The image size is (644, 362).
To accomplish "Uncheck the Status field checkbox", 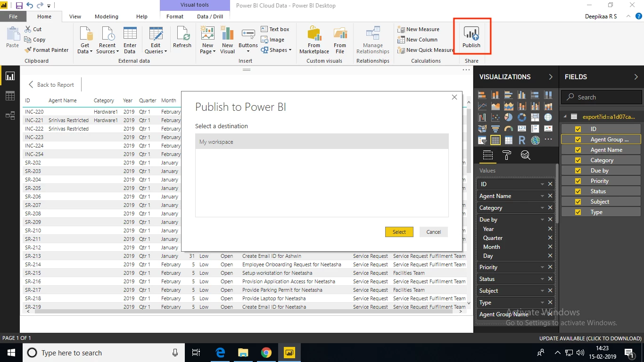I will click(x=578, y=191).
